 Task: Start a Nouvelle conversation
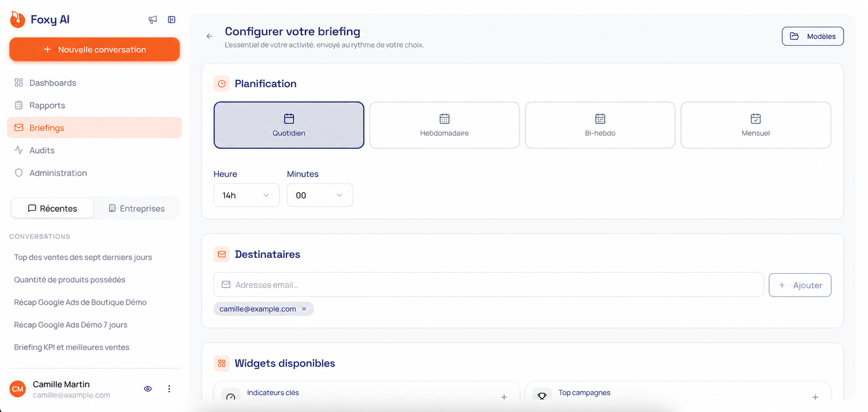(x=94, y=50)
